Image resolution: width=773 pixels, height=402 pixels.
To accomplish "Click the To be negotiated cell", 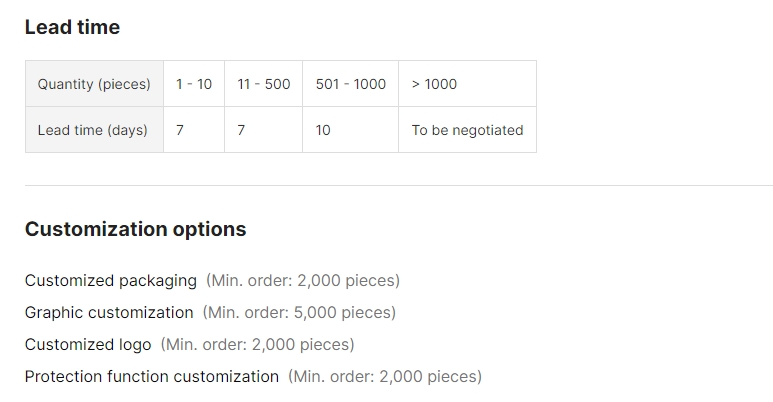I will click(x=467, y=130).
